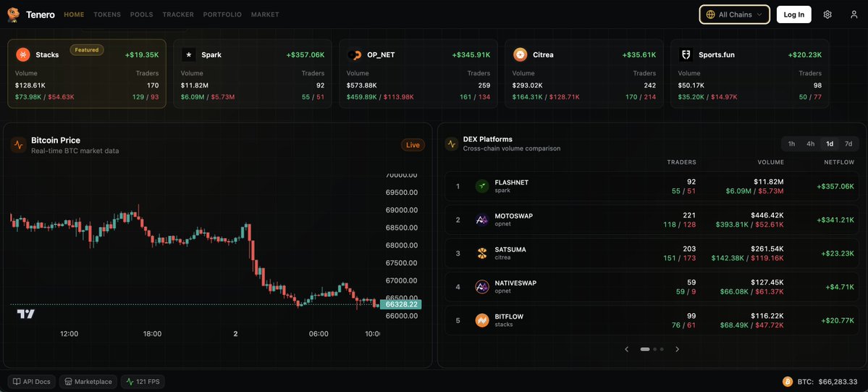Click the NETFLOW column header

[839, 162]
